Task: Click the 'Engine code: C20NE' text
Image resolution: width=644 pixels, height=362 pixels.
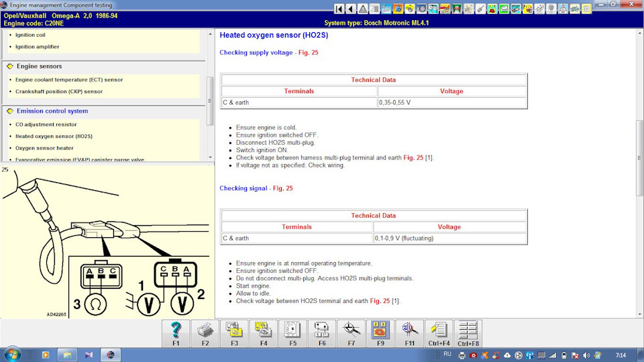Action: [34, 23]
